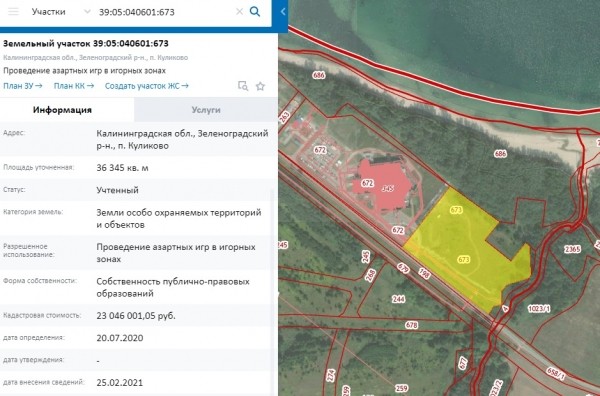The image size is (600, 396).
Task: Click map parcel label 244
Action: click(x=398, y=299)
